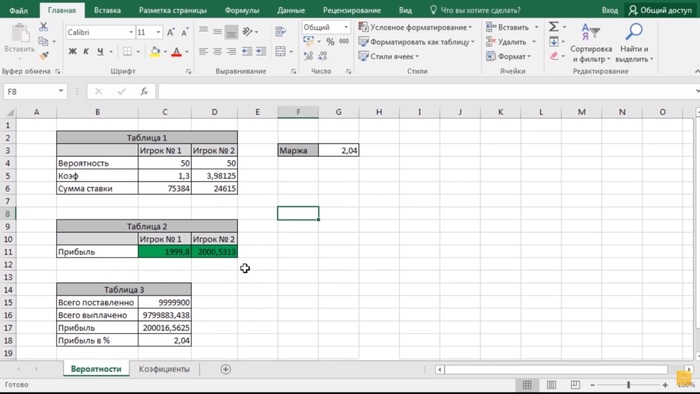Click the Insert Function fx icon

pyautogui.click(x=144, y=91)
